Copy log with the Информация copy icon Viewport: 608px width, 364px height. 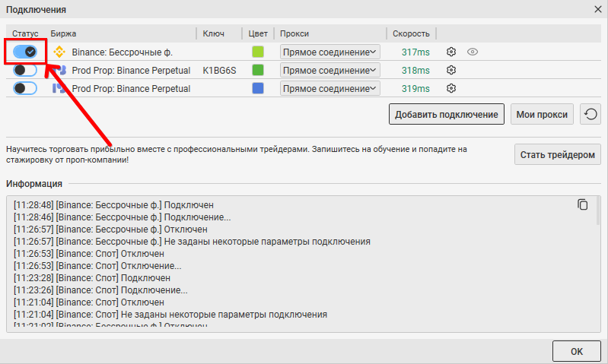click(583, 204)
